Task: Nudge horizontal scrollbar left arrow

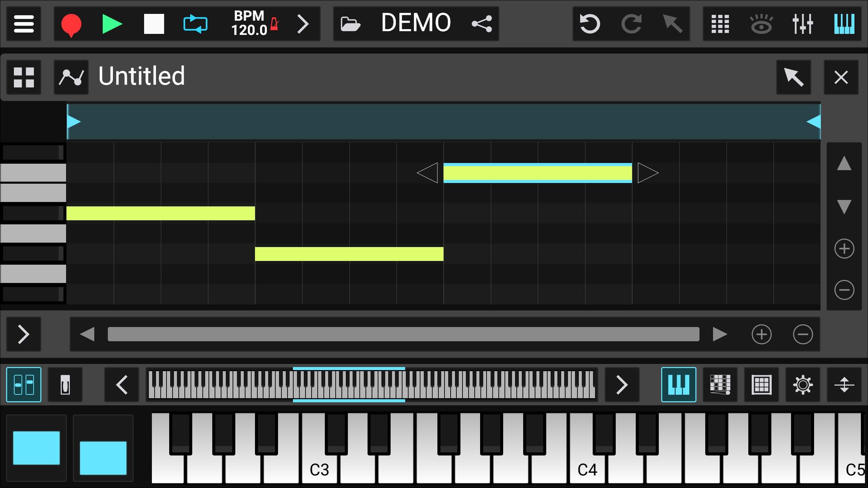Action: [87, 334]
